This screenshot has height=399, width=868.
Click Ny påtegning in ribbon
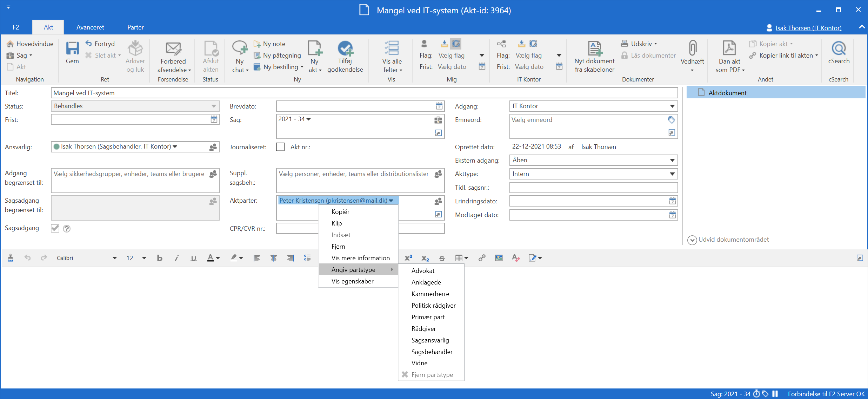277,55
